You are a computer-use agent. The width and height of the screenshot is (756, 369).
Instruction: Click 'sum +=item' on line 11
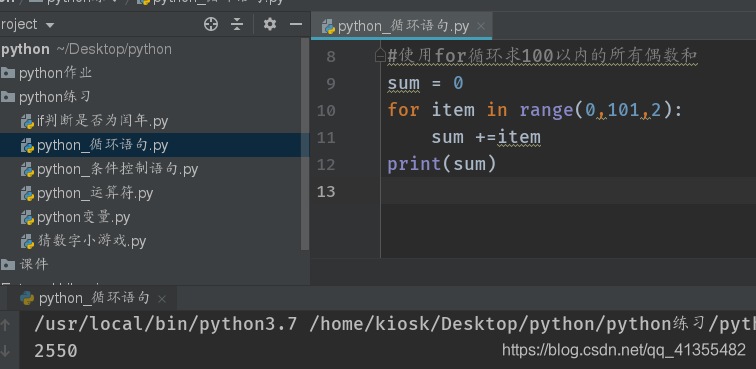pos(486,137)
